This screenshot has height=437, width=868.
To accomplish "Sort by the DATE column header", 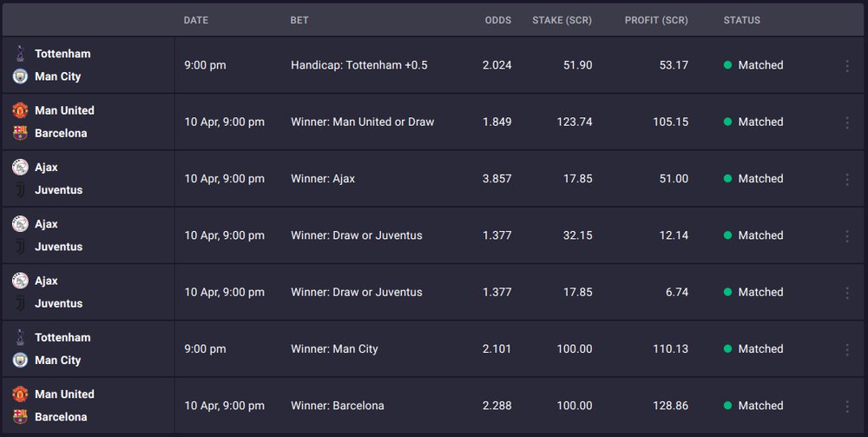I will pyautogui.click(x=196, y=20).
